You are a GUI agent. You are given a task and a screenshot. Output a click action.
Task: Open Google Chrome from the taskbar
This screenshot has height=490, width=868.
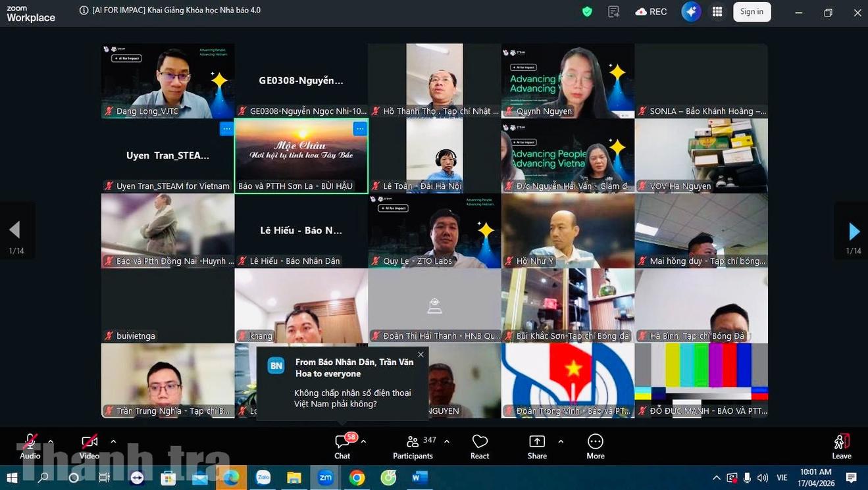tap(357, 478)
